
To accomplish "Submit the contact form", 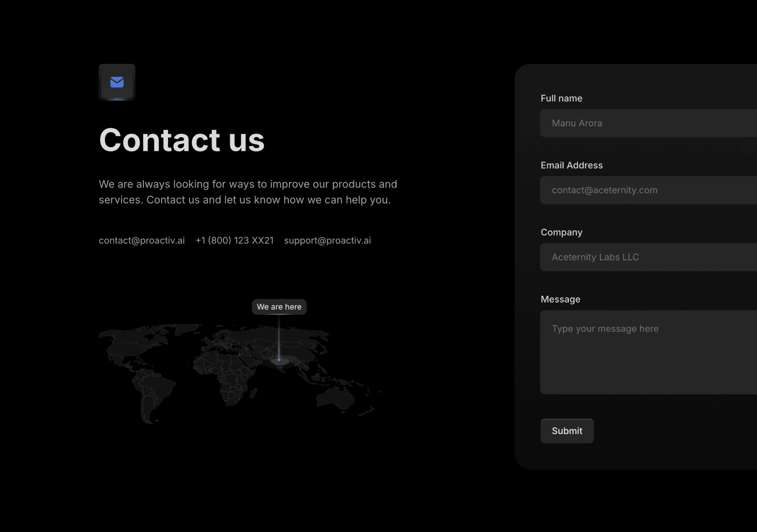I will click(566, 431).
